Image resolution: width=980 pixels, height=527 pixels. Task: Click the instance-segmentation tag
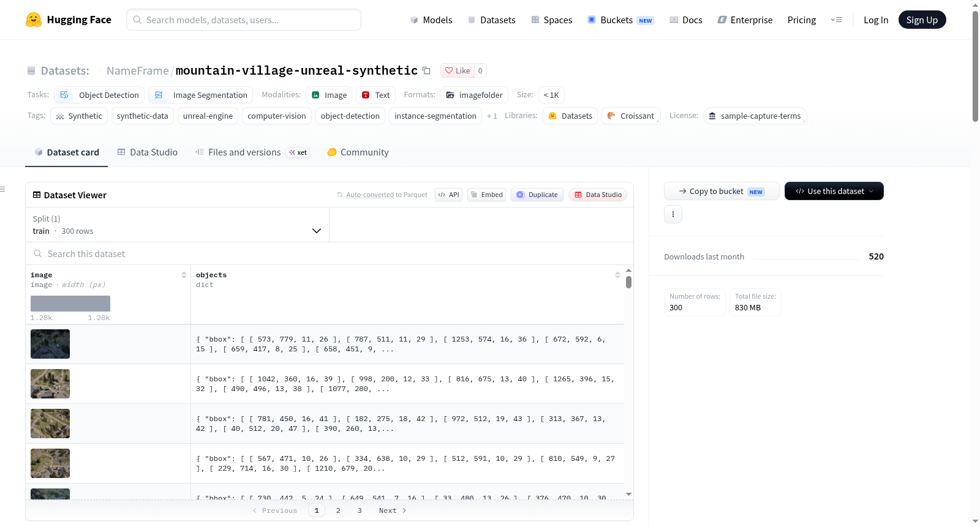435,116
